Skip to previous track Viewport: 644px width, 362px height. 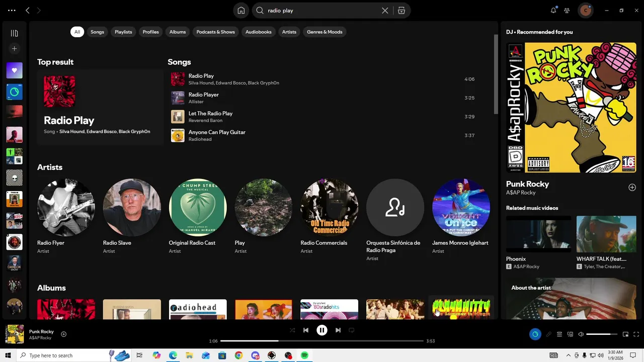(x=305, y=330)
